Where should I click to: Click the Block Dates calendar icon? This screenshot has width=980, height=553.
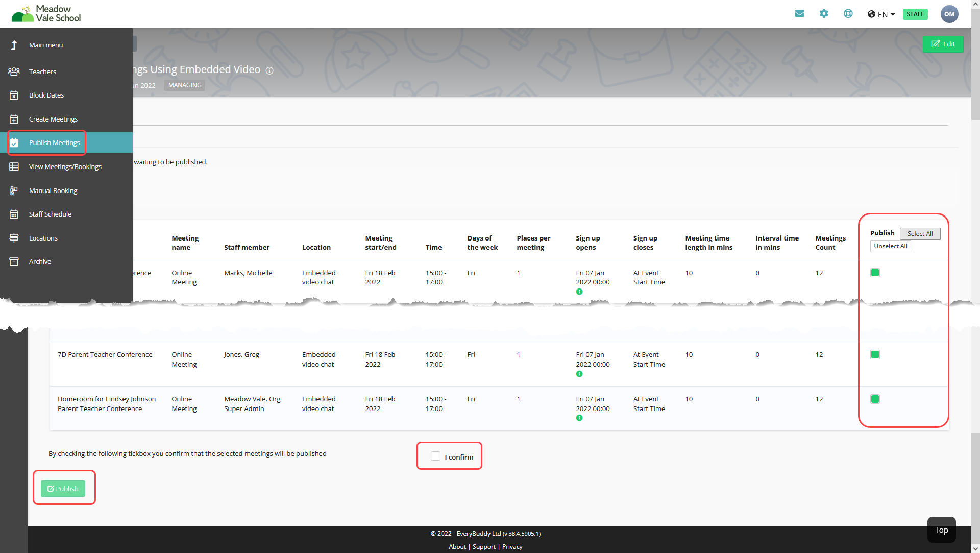(x=14, y=95)
